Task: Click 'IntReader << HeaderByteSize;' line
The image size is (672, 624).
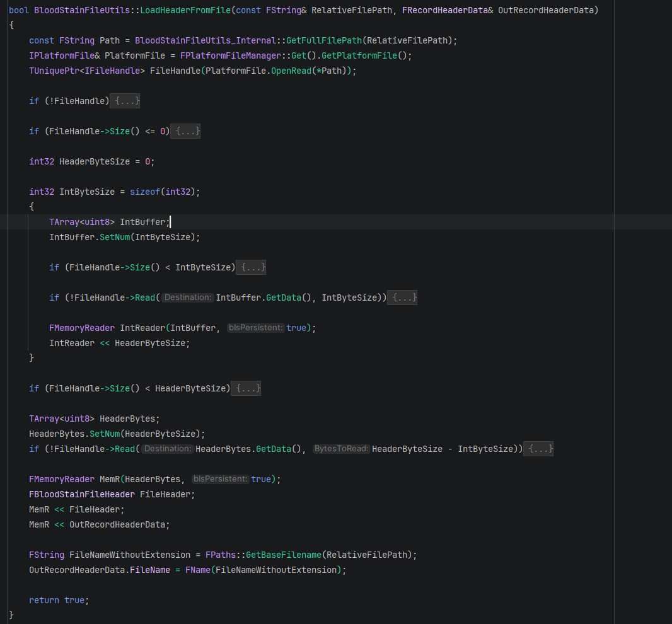Action: point(120,343)
